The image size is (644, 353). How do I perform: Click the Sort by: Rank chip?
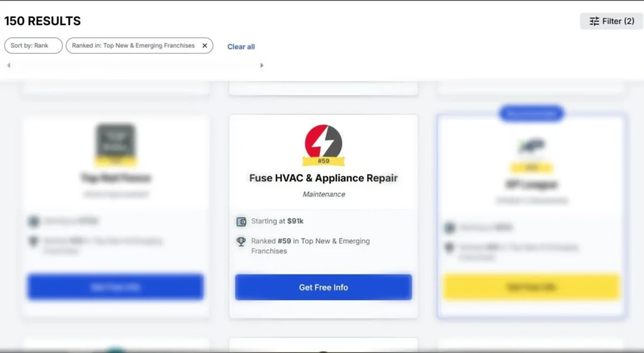(x=33, y=45)
